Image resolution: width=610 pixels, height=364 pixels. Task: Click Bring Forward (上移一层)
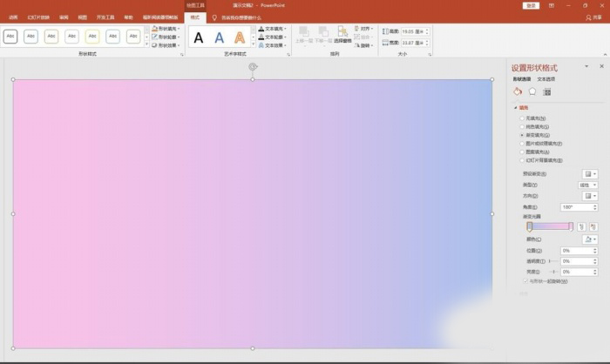pos(304,36)
